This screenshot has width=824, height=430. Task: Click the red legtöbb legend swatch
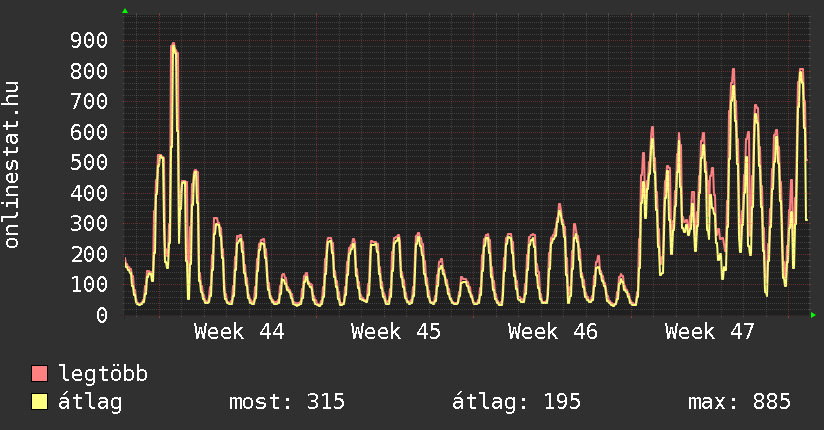(x=40, y=374)
